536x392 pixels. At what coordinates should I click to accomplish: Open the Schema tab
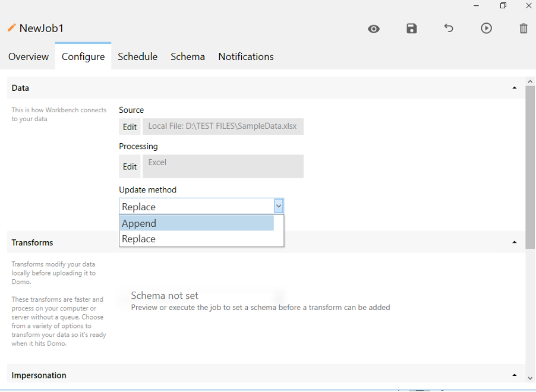[187, 56]
